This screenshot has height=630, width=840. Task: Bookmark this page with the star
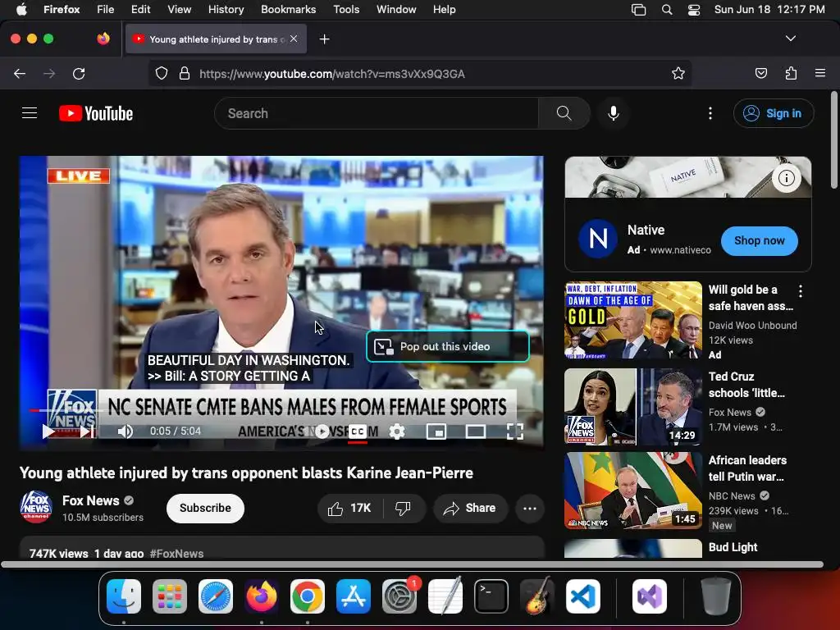pos(678,73)
